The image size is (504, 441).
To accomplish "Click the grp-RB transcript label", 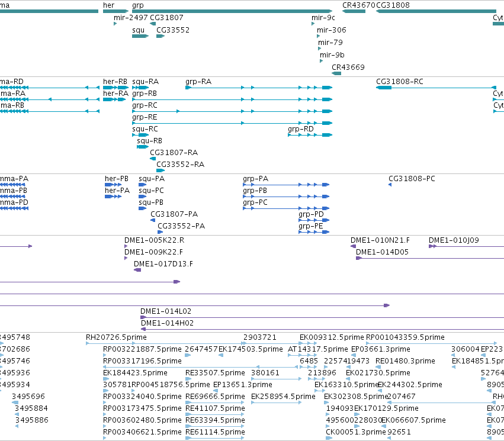I will point(145,94).
